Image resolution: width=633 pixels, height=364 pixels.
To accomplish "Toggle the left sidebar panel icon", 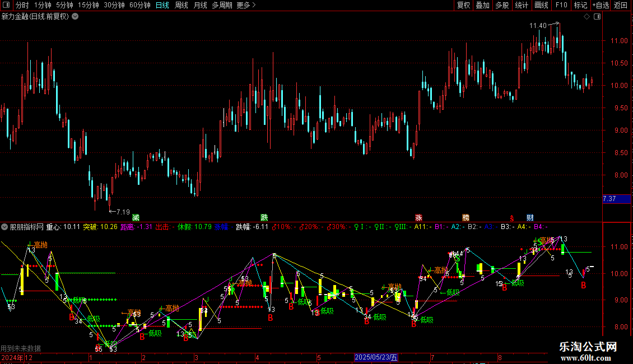I will [x=6, y=5].
